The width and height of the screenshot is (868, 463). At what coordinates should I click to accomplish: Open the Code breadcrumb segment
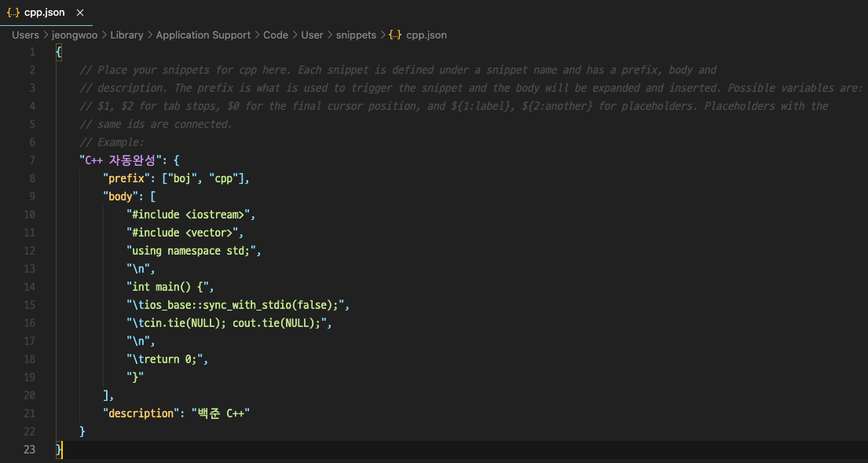pos(276,35)
